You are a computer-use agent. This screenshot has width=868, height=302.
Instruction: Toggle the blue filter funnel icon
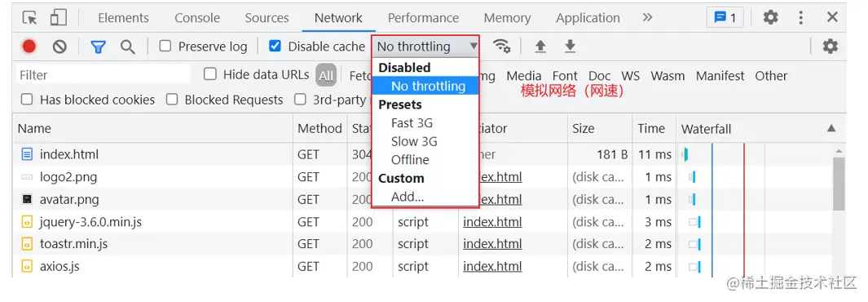click(x=98, y=47)
